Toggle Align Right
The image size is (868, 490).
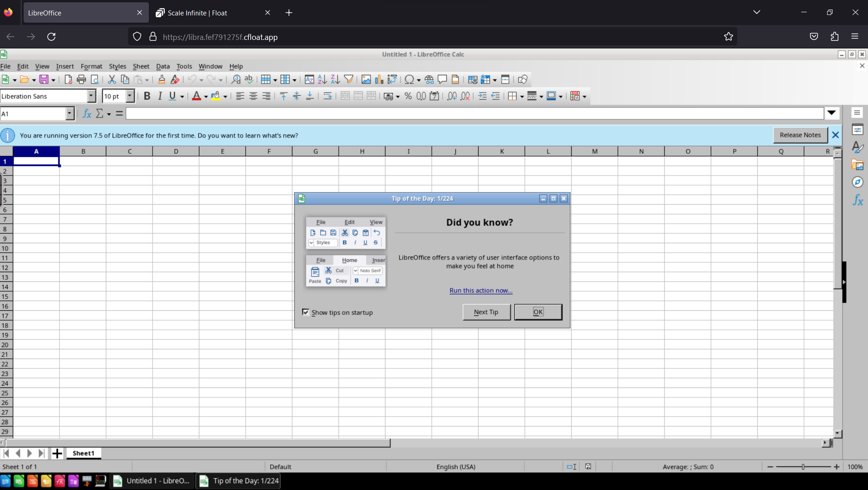coord(266,96)
